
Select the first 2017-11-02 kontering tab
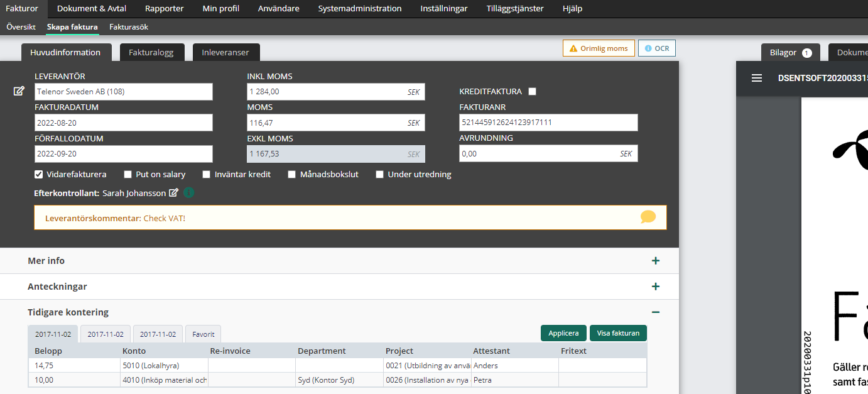53,334
